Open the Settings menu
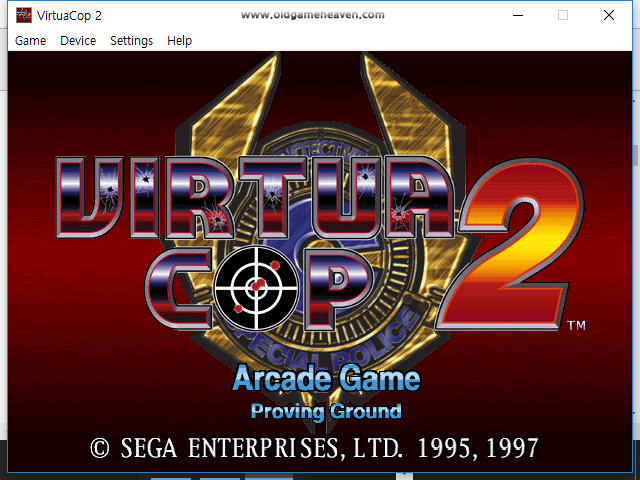Image resolution: width=640 pixels, height=480 pixels. 131,41
